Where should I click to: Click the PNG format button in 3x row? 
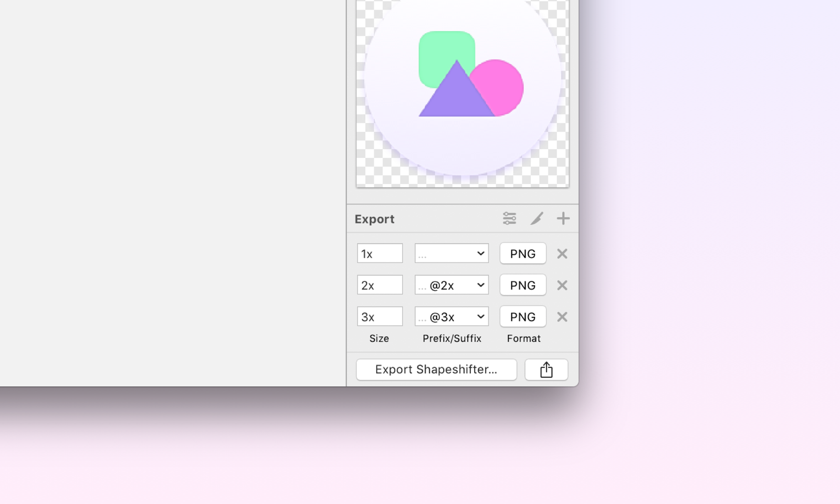click(x=522, y=317)
